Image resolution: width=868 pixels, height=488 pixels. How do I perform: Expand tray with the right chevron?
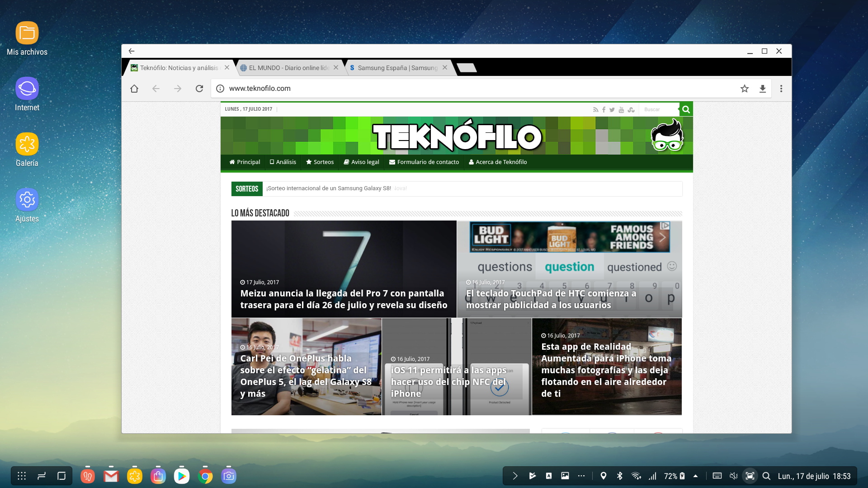515,476
